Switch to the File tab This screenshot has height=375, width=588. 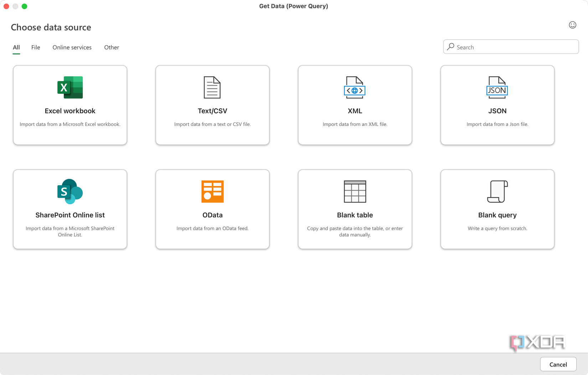[36, 47]
